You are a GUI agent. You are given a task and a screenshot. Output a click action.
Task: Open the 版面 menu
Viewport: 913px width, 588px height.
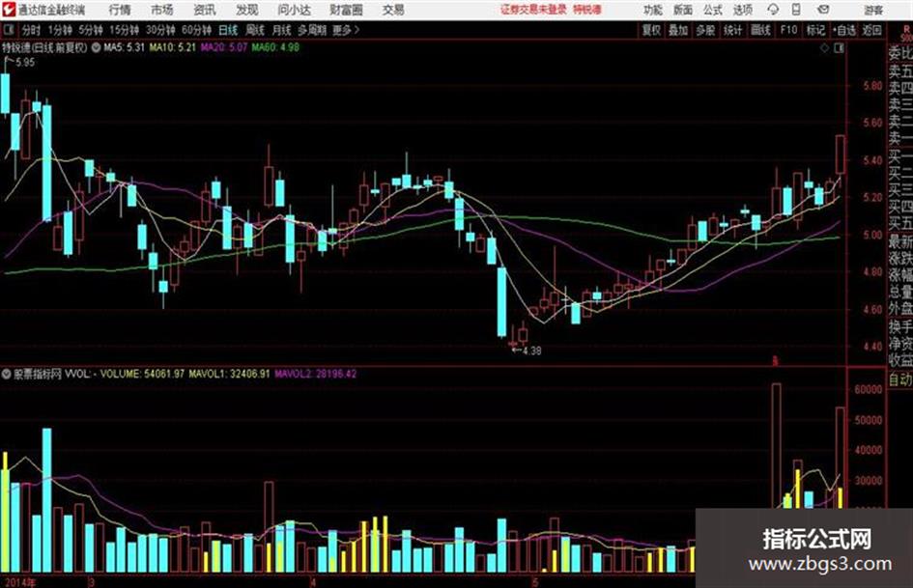click(682, 10)
